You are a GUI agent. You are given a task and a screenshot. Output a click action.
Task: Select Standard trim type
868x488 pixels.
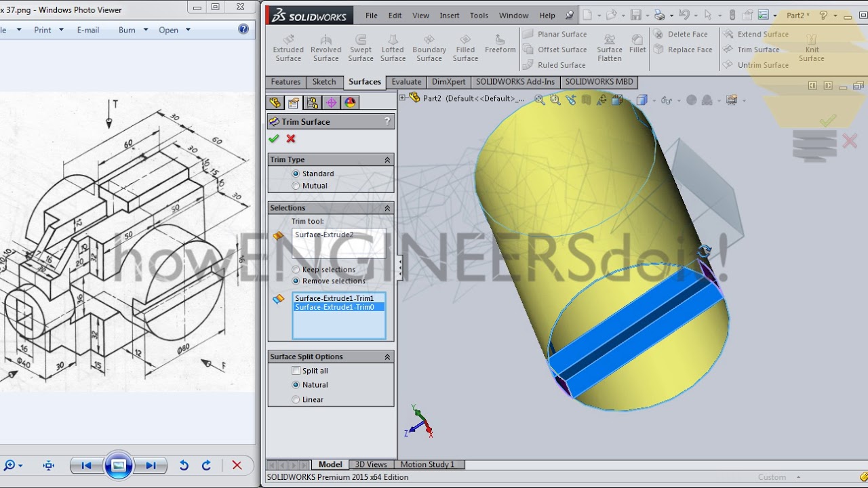pyautogui.click(x=296, y=174)
